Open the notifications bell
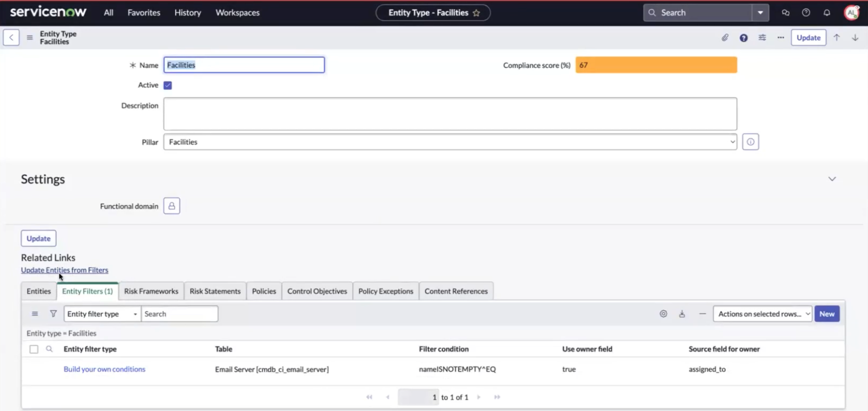This screenshot has width=868, height=411. coord(827,13)
